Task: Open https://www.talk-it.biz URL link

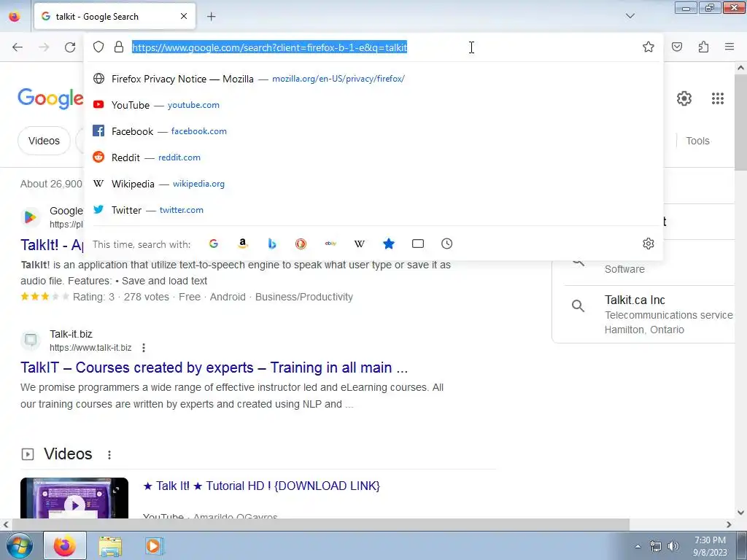Action: coord(90,348)
